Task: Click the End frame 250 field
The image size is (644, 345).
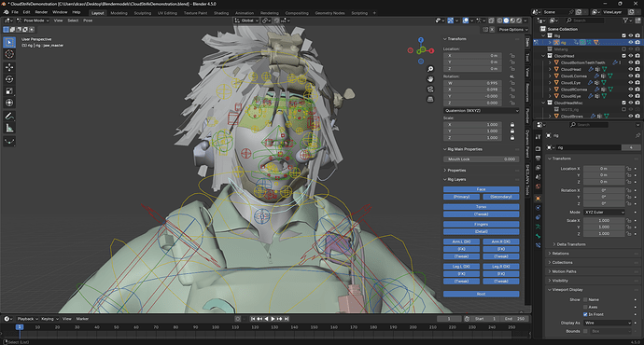Action: 514,319
